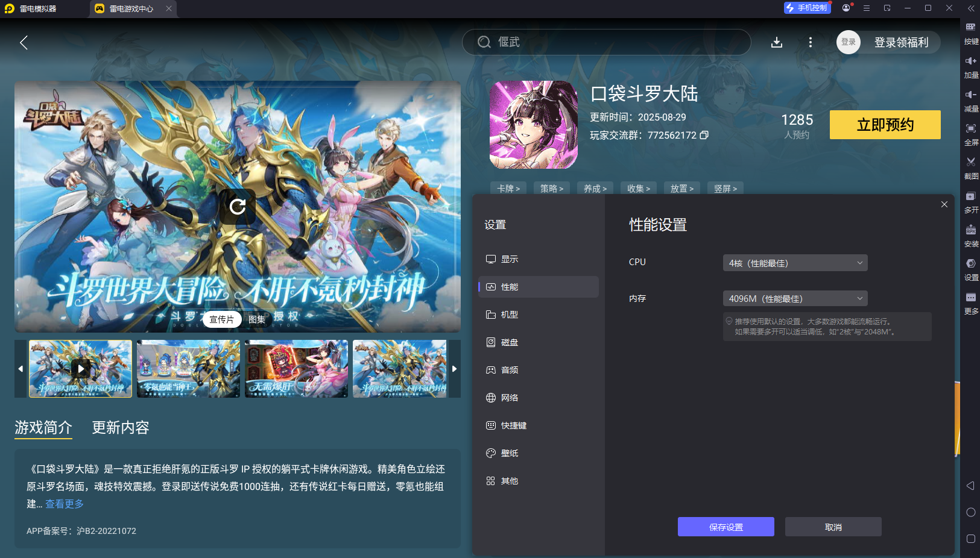Image resolution: width=980 pixels, height=558 pixels.
Task: Play the first video thumbnail
Action: [81, 368]
